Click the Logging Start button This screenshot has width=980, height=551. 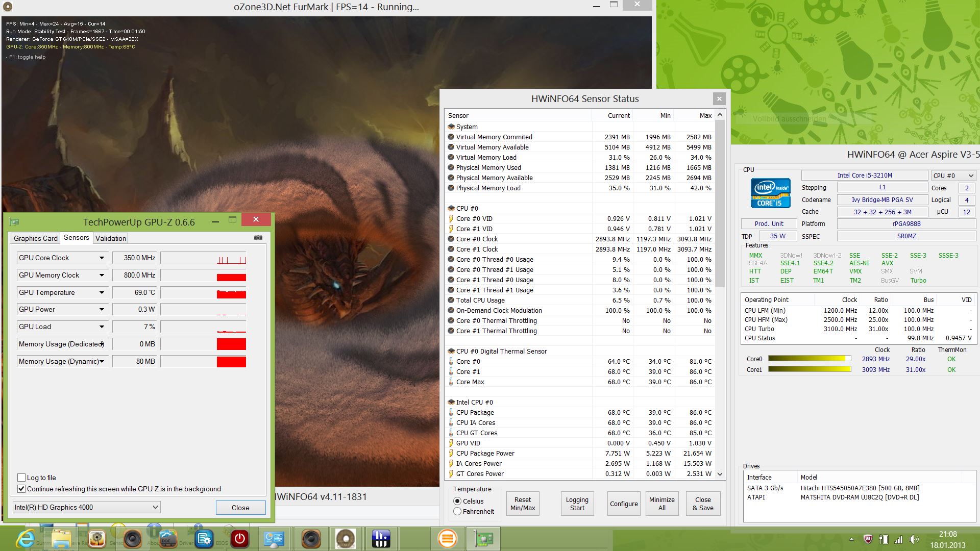(577, 504)
